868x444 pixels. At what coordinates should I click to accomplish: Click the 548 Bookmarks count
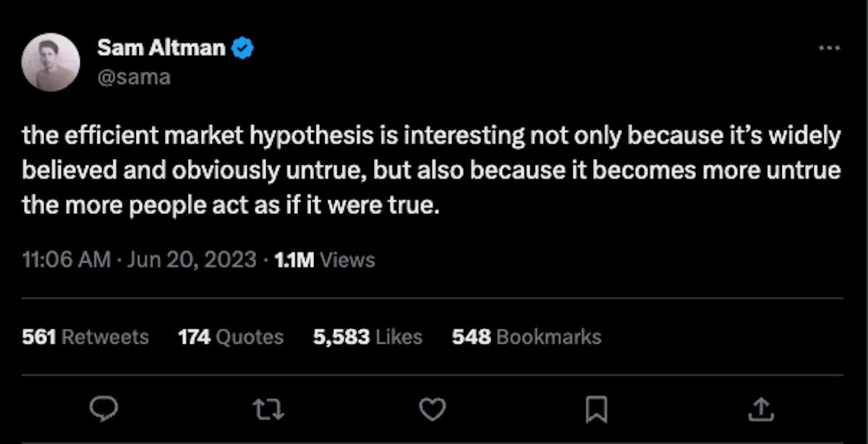coord(527,336)
